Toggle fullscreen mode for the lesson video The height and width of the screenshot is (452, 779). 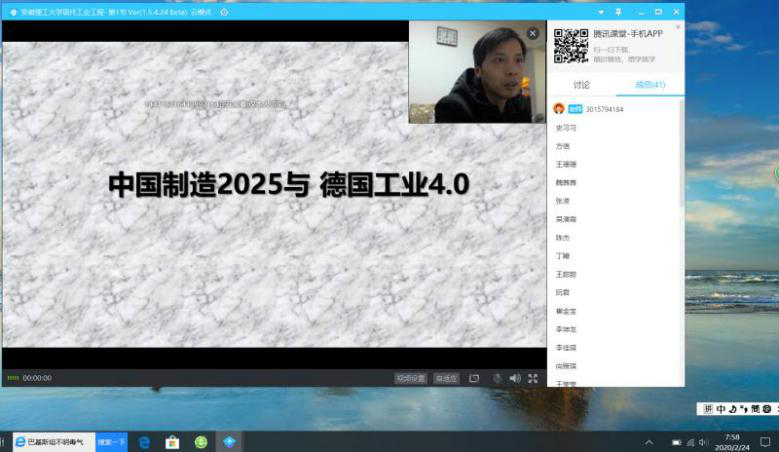click(x=532, y=378)
